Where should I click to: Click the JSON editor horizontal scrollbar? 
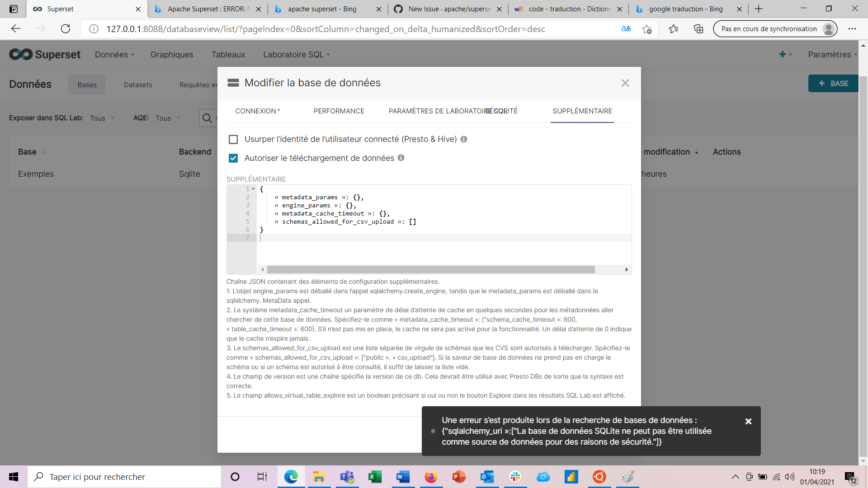click(430, 270)
